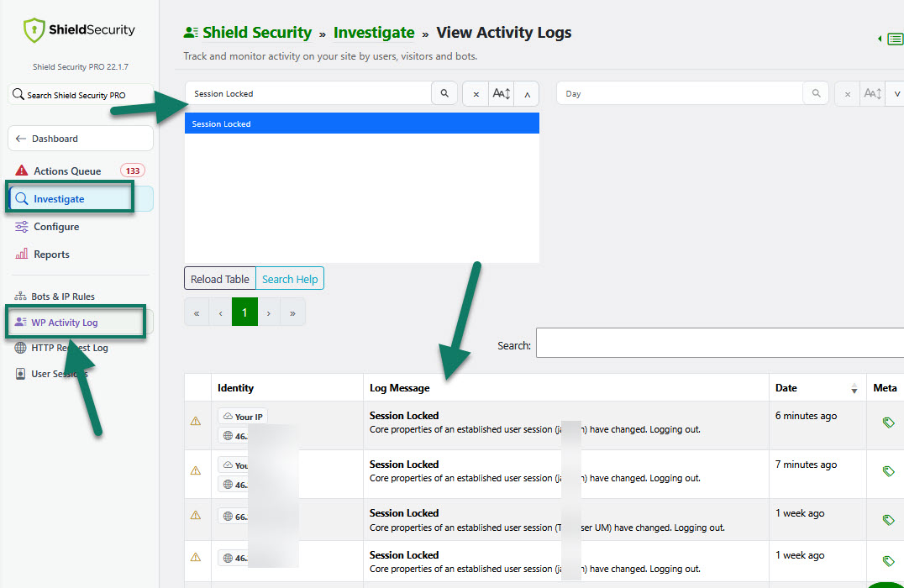Toggle case sensitivity on Session Locked filter
904x588 pixels.
[501, 94]
